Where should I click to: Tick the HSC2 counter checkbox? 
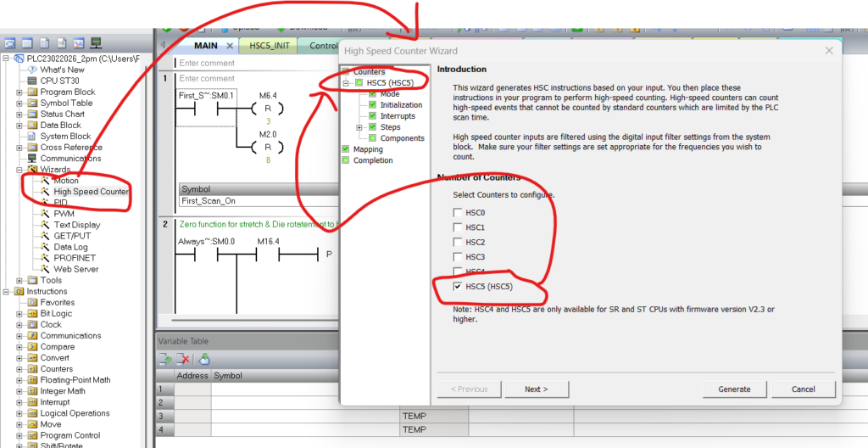click(x=458, y=243)
